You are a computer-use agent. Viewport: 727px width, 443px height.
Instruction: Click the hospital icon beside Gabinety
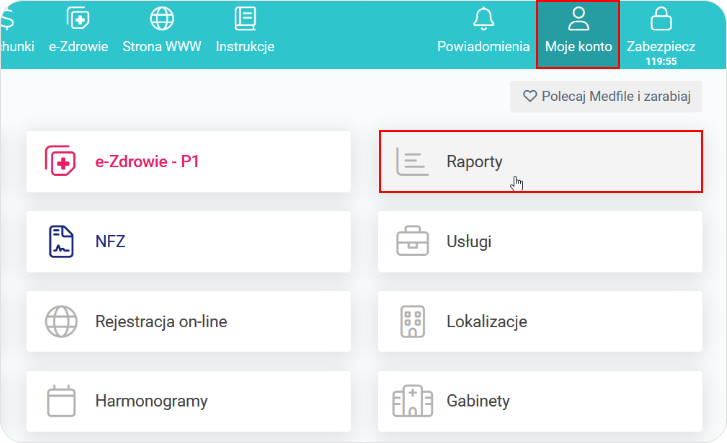(x=412, y=401)
